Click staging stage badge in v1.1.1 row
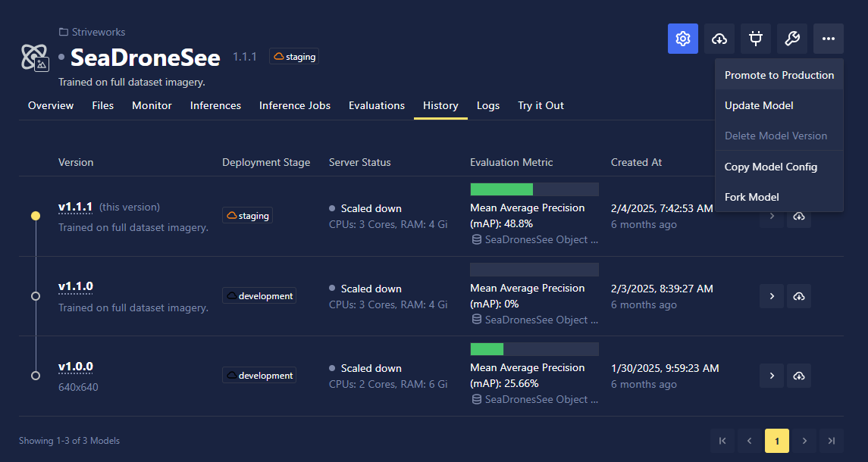The image size is (868, 462). pyautogui.click(x=247, y=215)
